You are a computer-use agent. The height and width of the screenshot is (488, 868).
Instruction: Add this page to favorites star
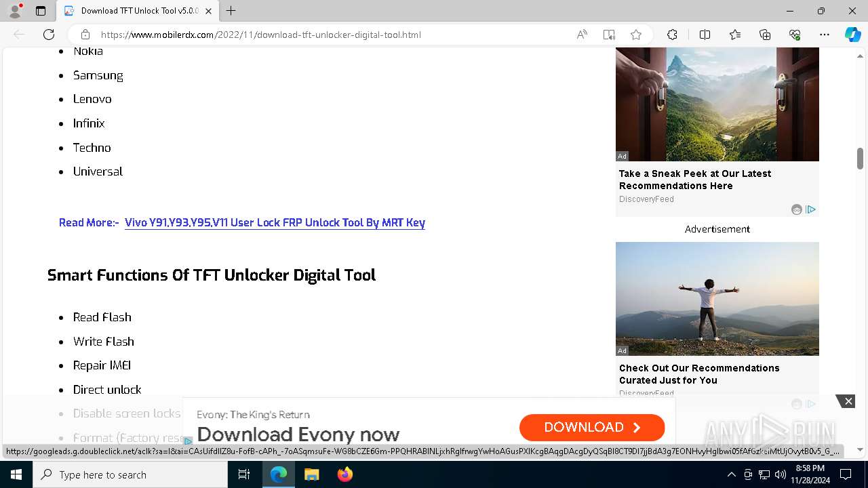[636, 35]
